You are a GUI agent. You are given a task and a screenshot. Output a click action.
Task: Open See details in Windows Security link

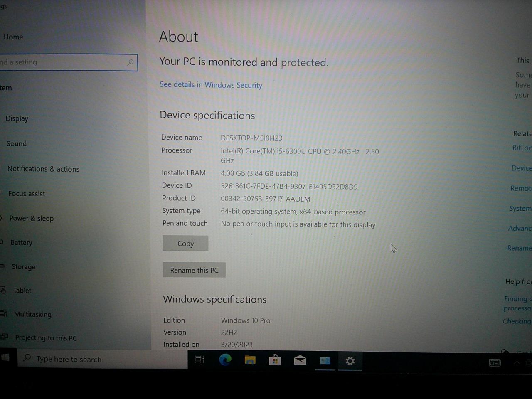coord(211,85)
